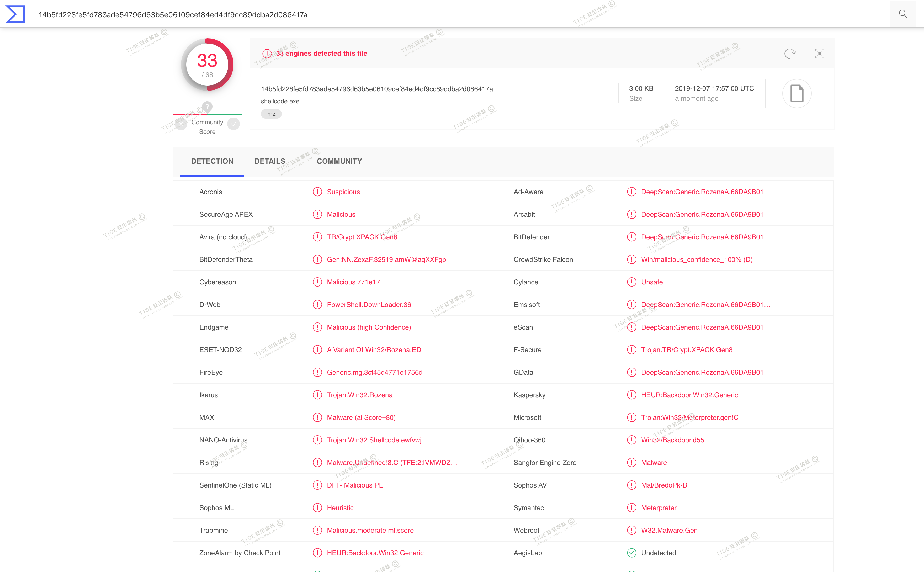Viewport: 924px width, 572px height.
Task: Click the search magnifier icon
Action: pyautogui.click(x=902, y=14)
